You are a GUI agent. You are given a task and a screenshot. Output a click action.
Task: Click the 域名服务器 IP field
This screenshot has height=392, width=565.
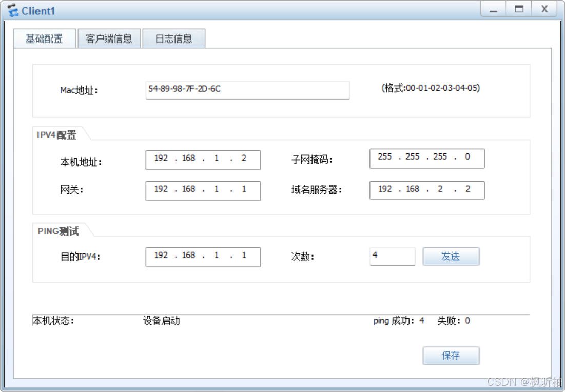point(427,190)
